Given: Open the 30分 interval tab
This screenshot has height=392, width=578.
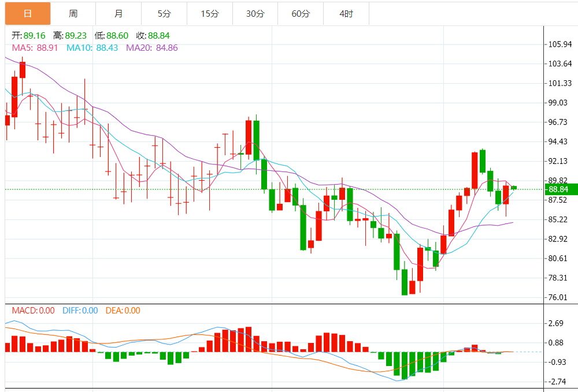Looking at the screenshot, I should click(x=255, y=14).
